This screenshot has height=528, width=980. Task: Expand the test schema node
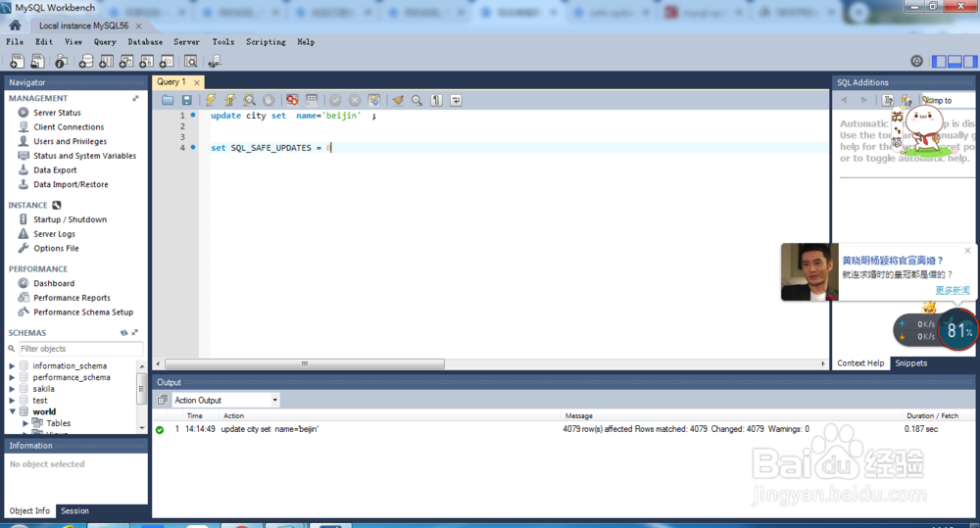click(x=12, y=401)
